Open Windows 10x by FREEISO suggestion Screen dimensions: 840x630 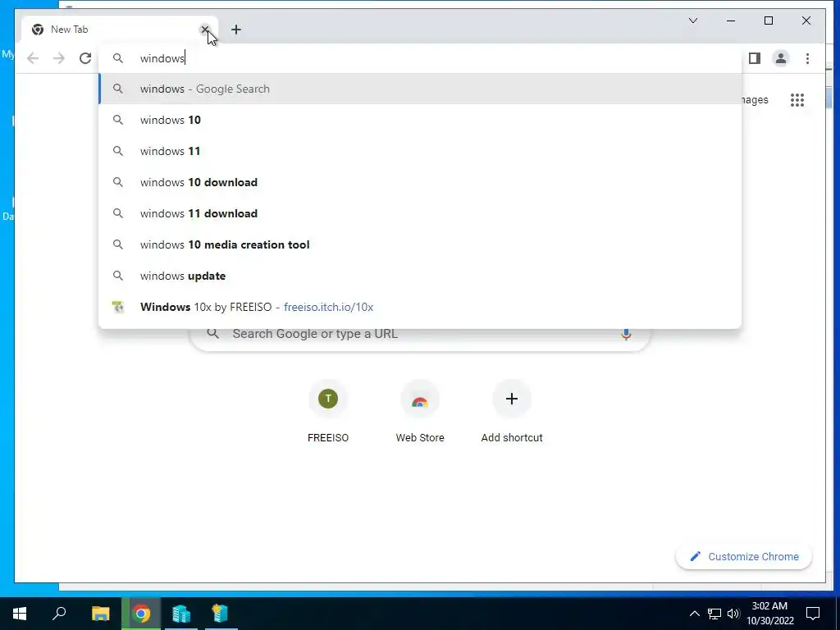click(420, 307)
